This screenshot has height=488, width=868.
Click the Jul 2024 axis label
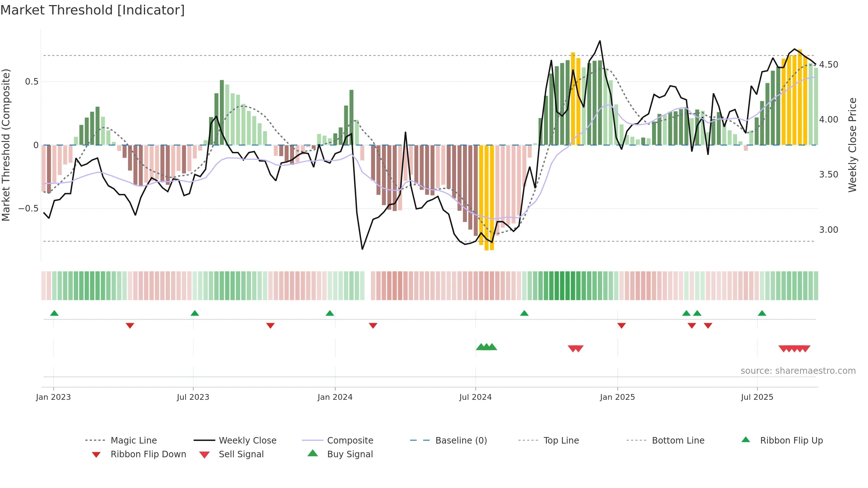(x=476, y=397)
